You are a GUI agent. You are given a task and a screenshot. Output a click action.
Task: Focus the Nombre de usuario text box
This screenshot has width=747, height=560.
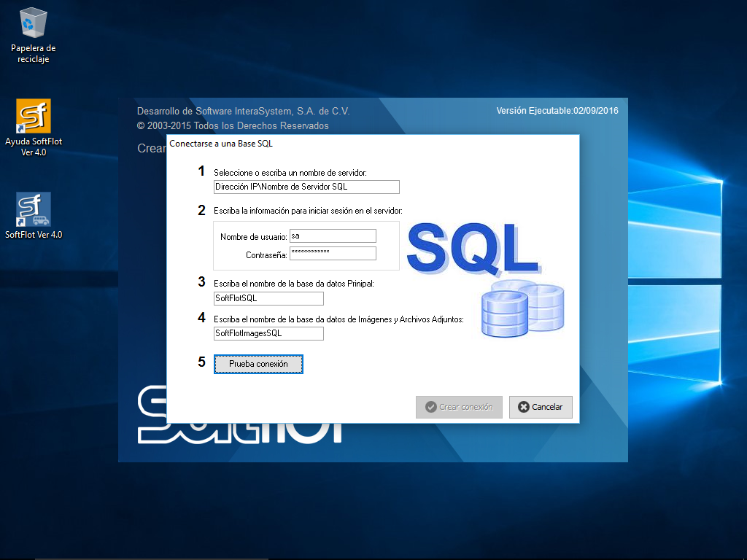(x=332, y=236)
